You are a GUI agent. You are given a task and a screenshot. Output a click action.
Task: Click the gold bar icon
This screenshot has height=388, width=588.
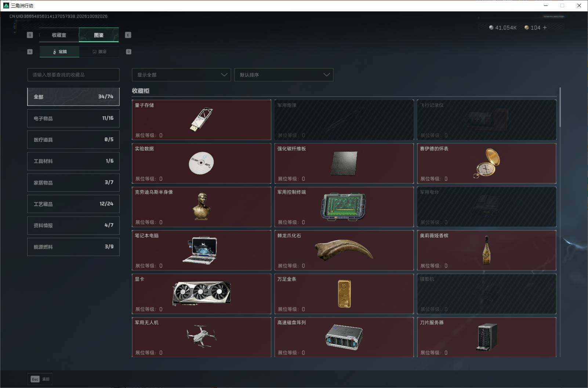point(344,294)
